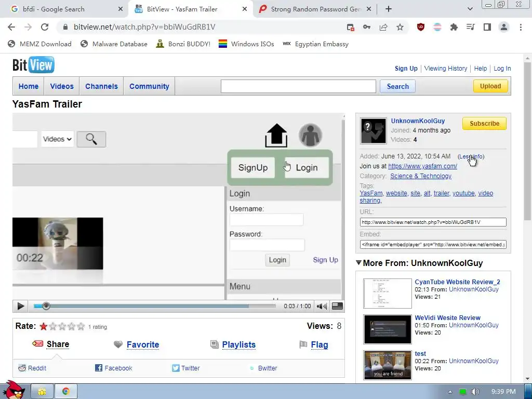Flag this video

tap(314, 345)
